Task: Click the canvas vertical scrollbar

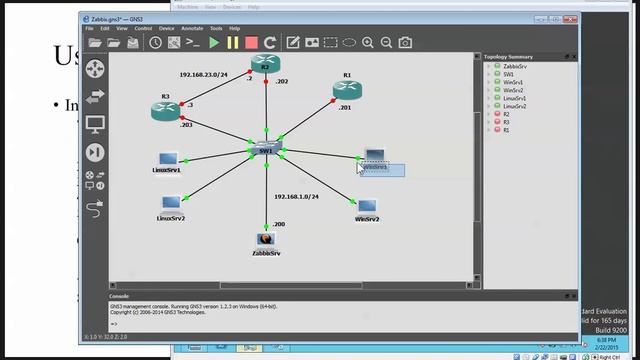Action: 477,166
